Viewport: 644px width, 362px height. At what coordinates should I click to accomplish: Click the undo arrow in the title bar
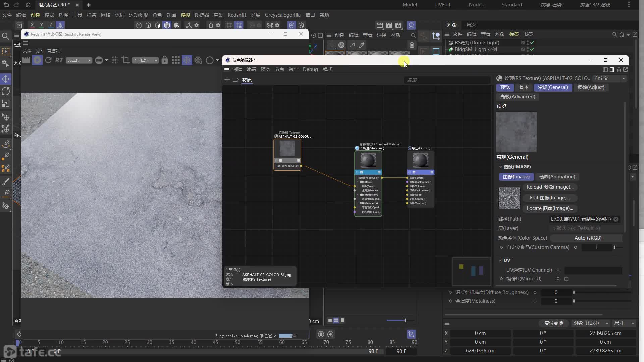point(6,5)
